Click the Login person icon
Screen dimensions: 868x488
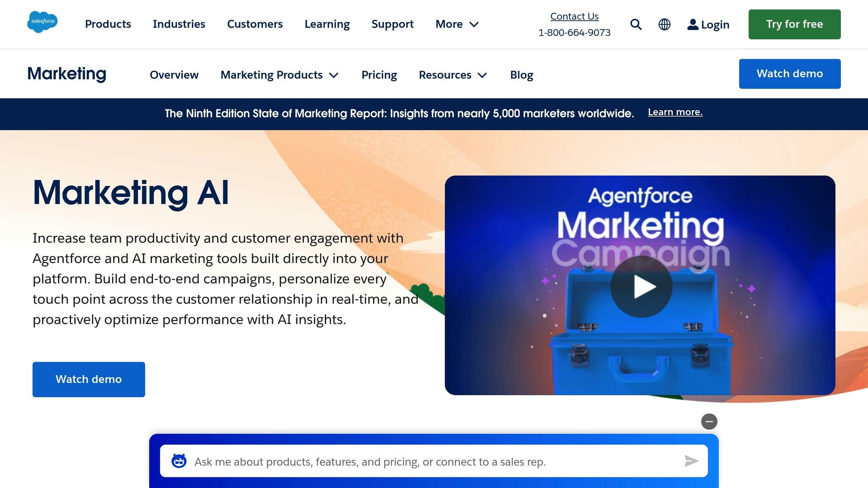click(x=693, y=25)
